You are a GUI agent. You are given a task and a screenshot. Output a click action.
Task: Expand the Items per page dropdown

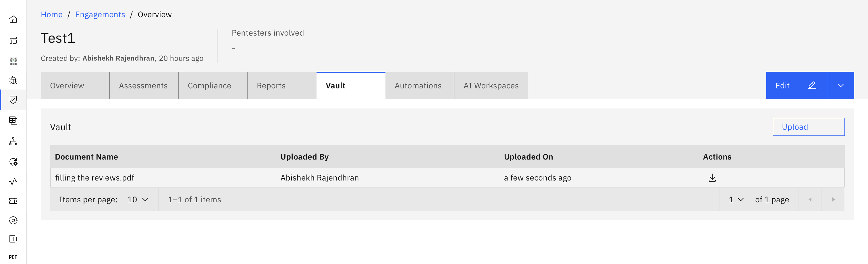[x=138, y=199]
